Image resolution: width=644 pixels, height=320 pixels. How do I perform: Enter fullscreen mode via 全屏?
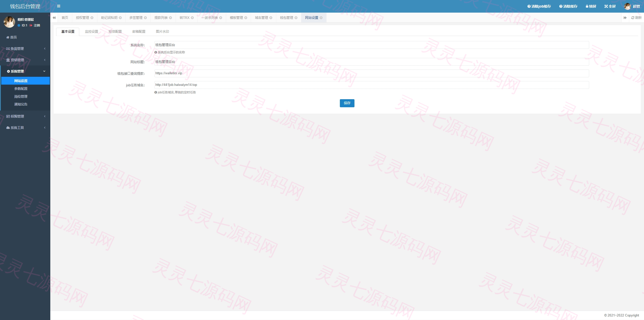click(x=610, y=6)
